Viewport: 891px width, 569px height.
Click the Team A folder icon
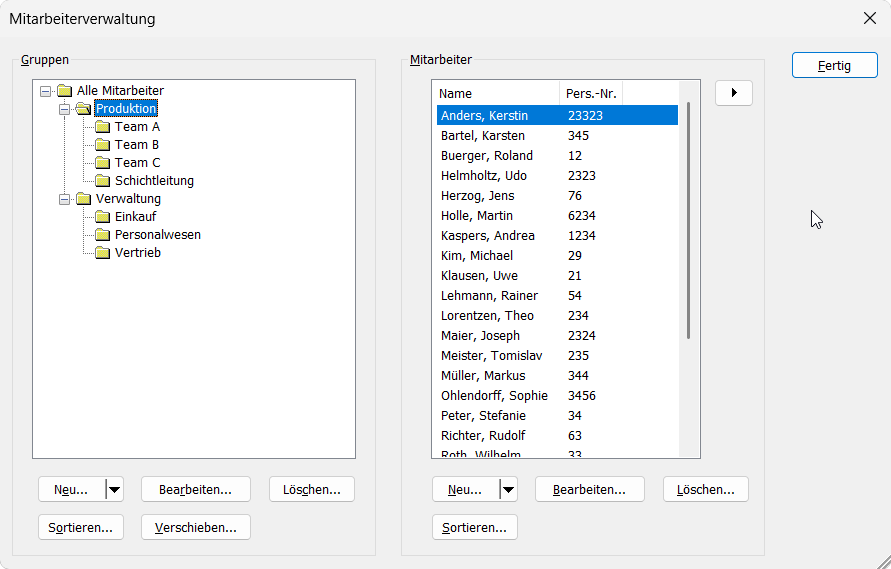point(102,127)
